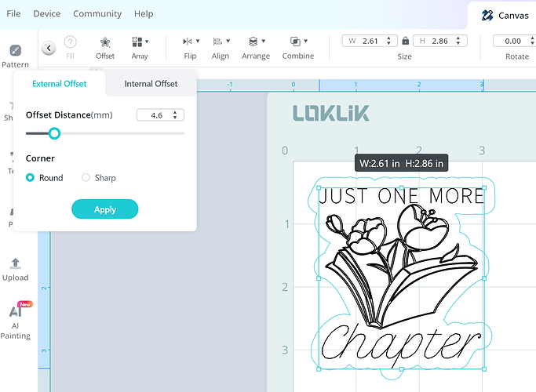Click the JUST ONE MORE text on canvas

pos(402,196)
